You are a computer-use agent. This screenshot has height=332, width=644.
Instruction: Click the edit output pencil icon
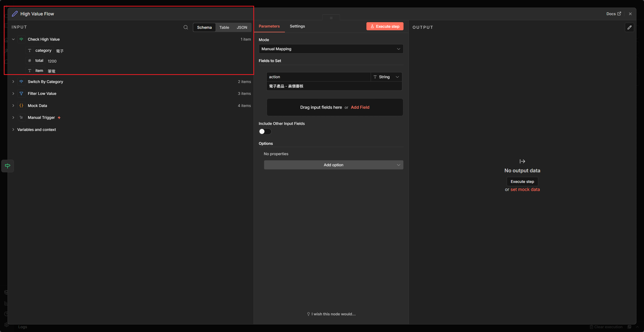pos(629,27)
